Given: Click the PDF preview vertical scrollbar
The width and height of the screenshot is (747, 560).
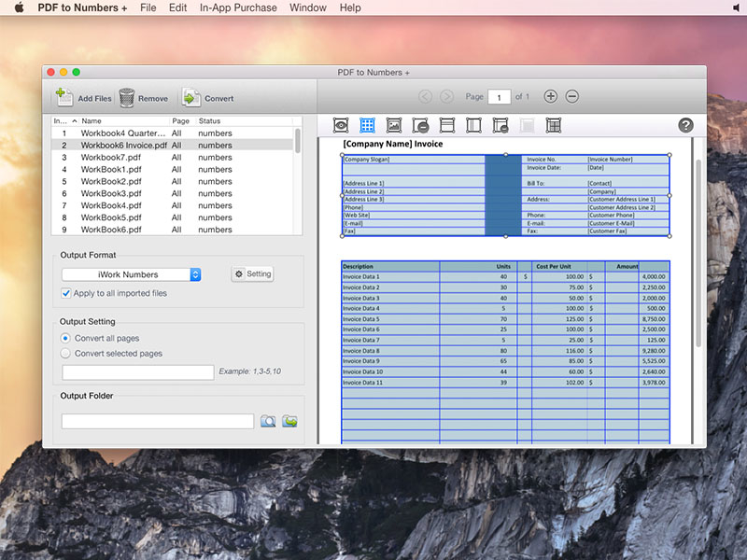Looking at the screenshot, I should tap(698, 254).
